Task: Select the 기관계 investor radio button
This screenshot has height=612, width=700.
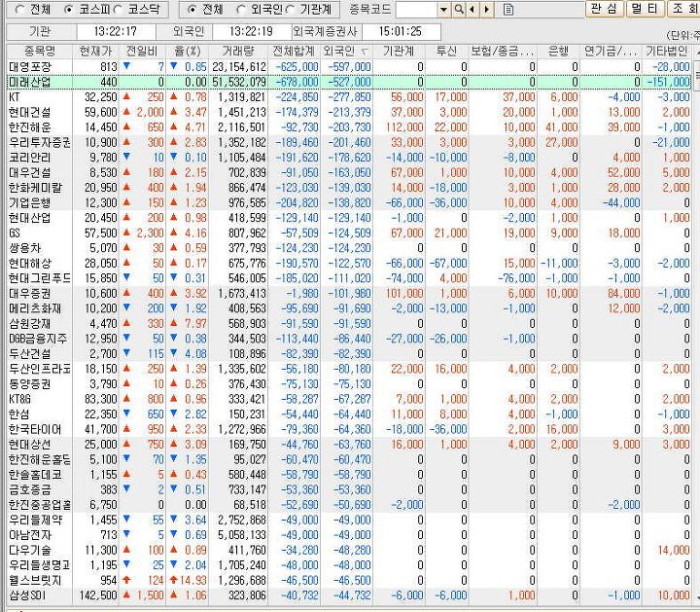Action: click(x=290, y=10)
